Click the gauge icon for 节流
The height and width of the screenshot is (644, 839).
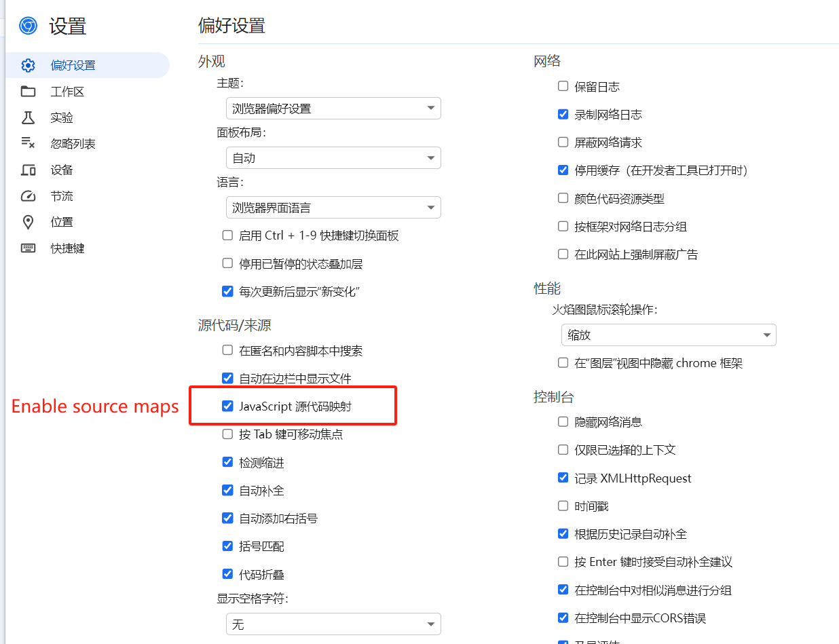pyautogui.click(x=28, y=196)
